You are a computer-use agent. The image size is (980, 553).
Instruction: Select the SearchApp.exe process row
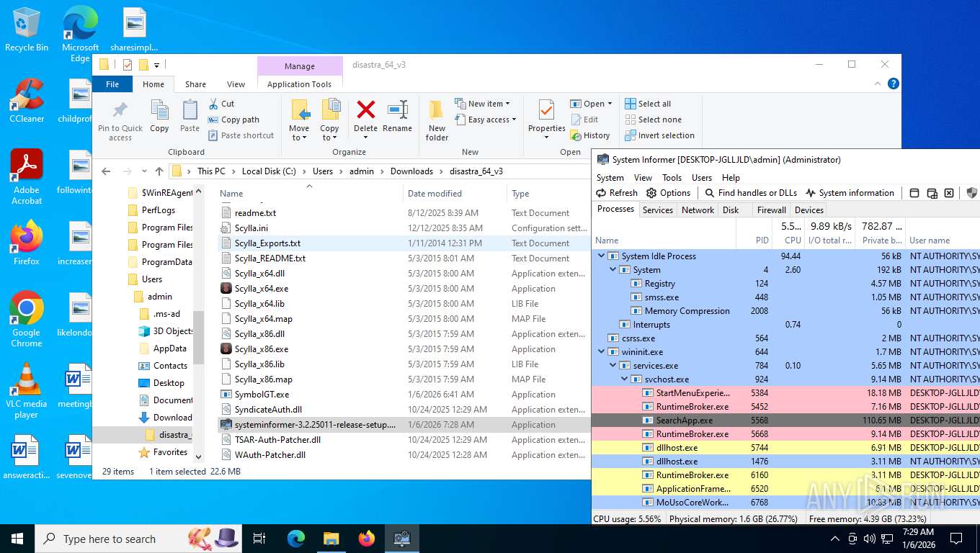click(785, 421)
